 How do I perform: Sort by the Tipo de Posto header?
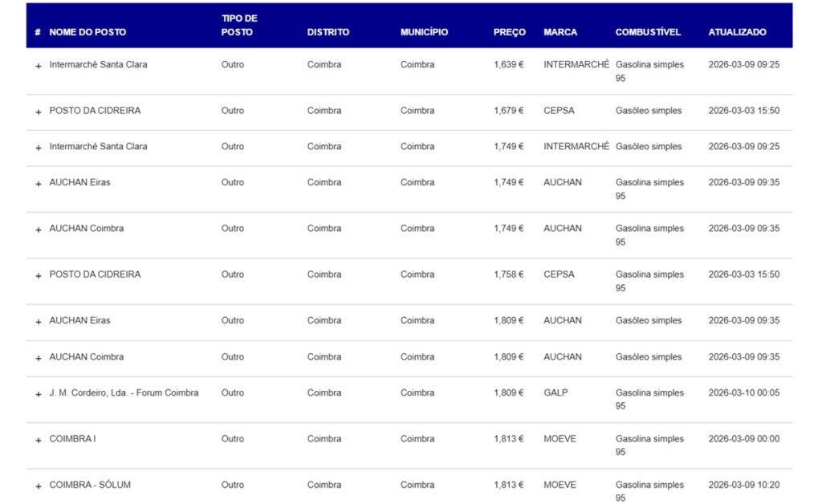[238, 25]
